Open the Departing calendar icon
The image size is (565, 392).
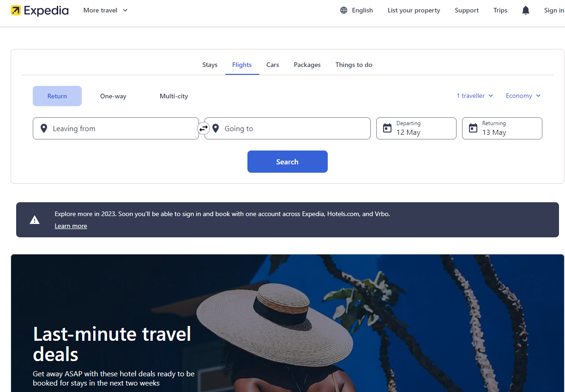387,128
